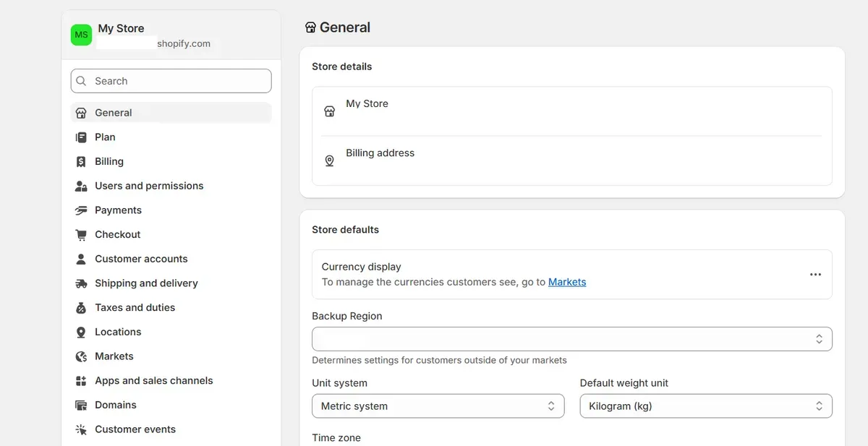Go to the Domains settings page
The image size is (868, 446).
coord(116,405)
